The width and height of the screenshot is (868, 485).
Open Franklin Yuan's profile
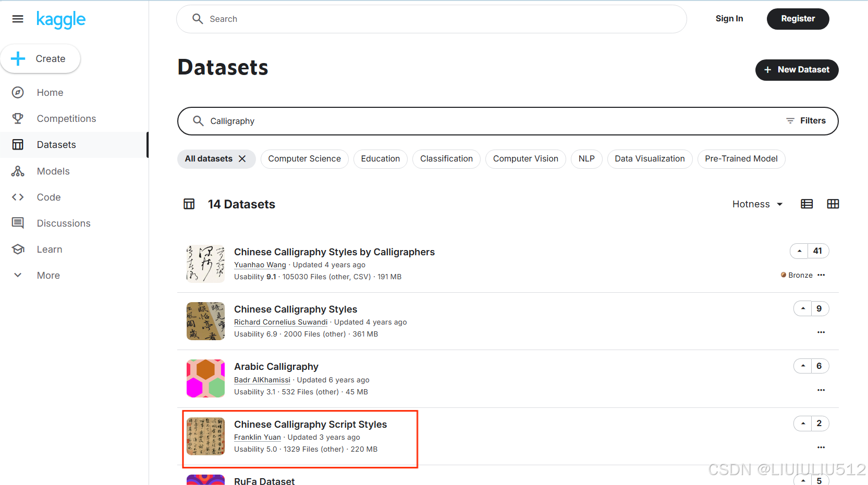pos(258,437)
